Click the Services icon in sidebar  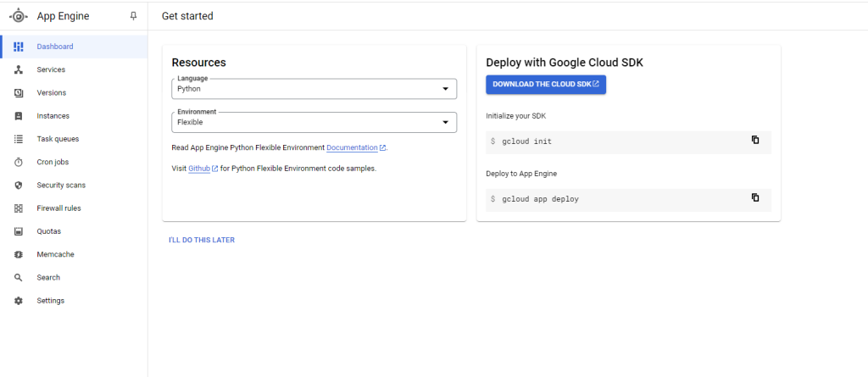[19, 69]
